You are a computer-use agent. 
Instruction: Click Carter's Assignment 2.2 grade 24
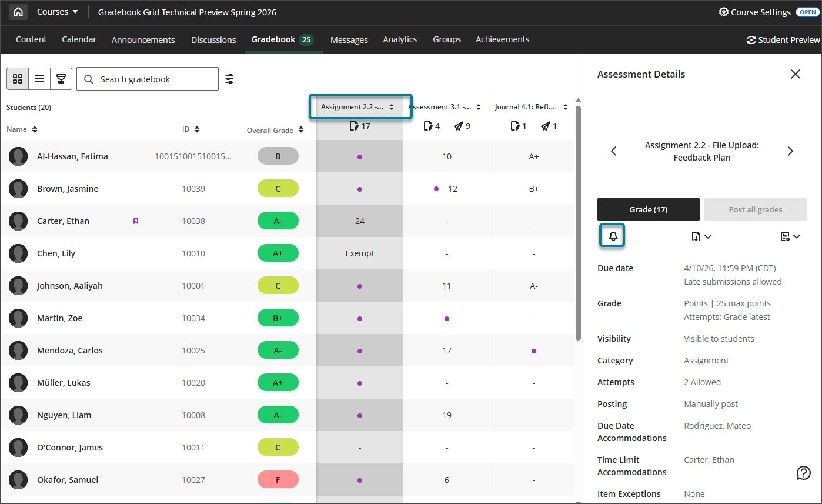point(360,221)
